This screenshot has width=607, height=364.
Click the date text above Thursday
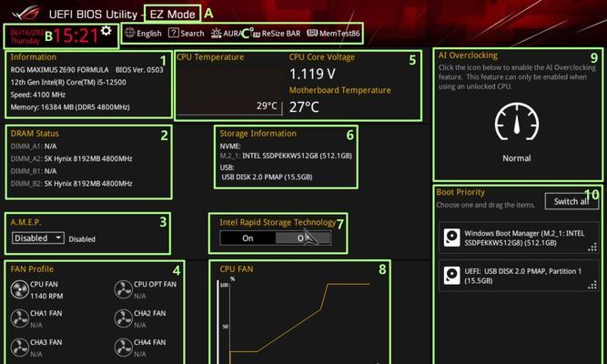pos(27,32)
